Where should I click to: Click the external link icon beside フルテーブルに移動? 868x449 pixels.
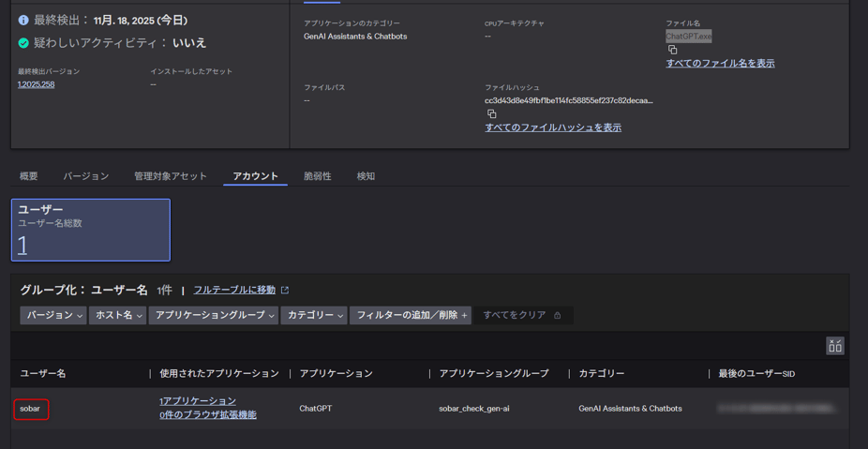[285, 290]
